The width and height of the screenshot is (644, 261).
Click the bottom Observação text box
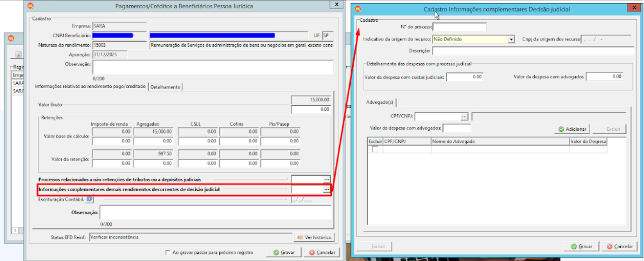(215, 212)
